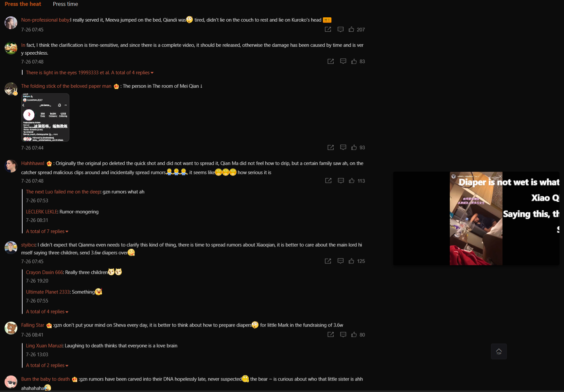Like the Falling Star comment
Viewport: 564px width, 392px height.
point(354,334)
